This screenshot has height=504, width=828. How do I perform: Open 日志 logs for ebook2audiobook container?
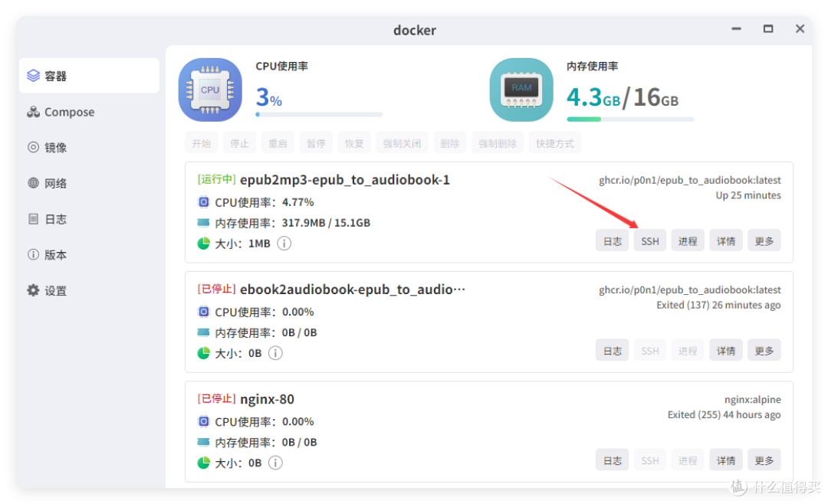pos(612,350)
